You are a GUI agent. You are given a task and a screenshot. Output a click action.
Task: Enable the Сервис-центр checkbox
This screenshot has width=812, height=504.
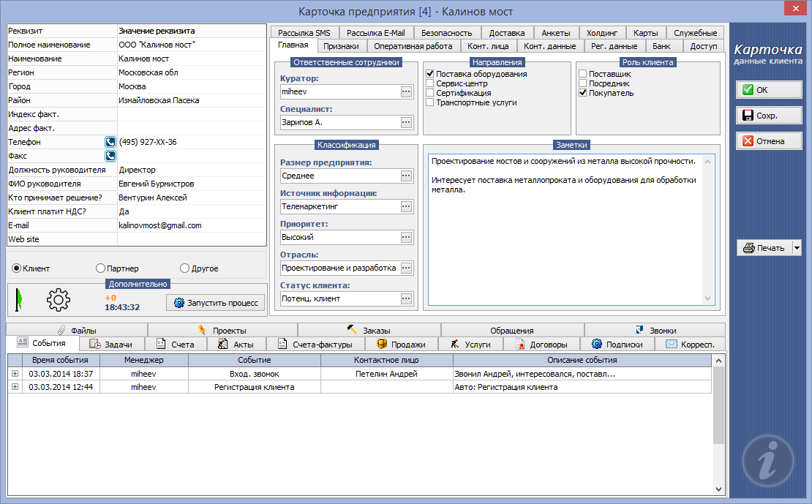pos(430,84)
